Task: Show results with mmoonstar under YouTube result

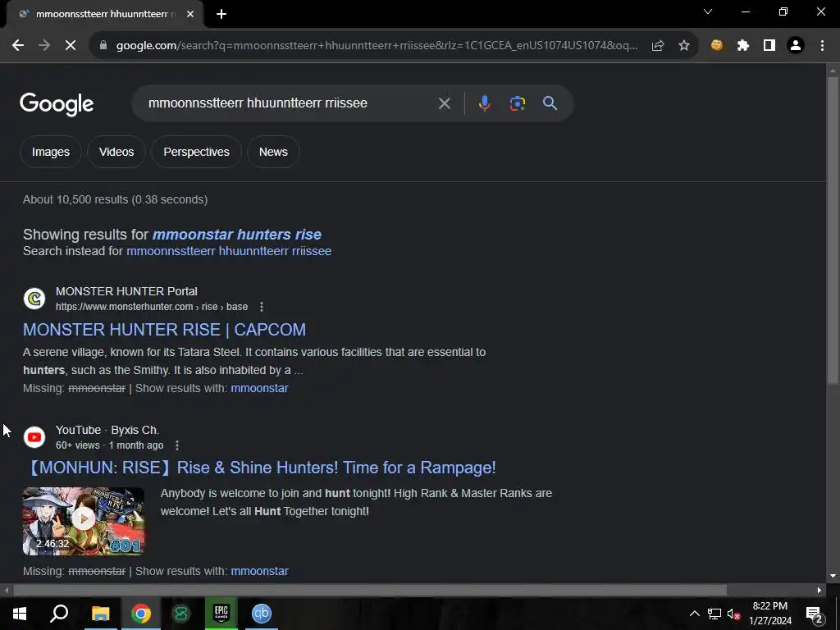Action: click(x=259, y=572)
